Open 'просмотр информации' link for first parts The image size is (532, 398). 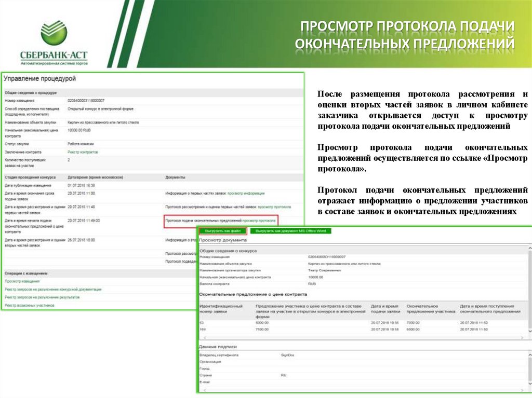click(x=246, y=193)
